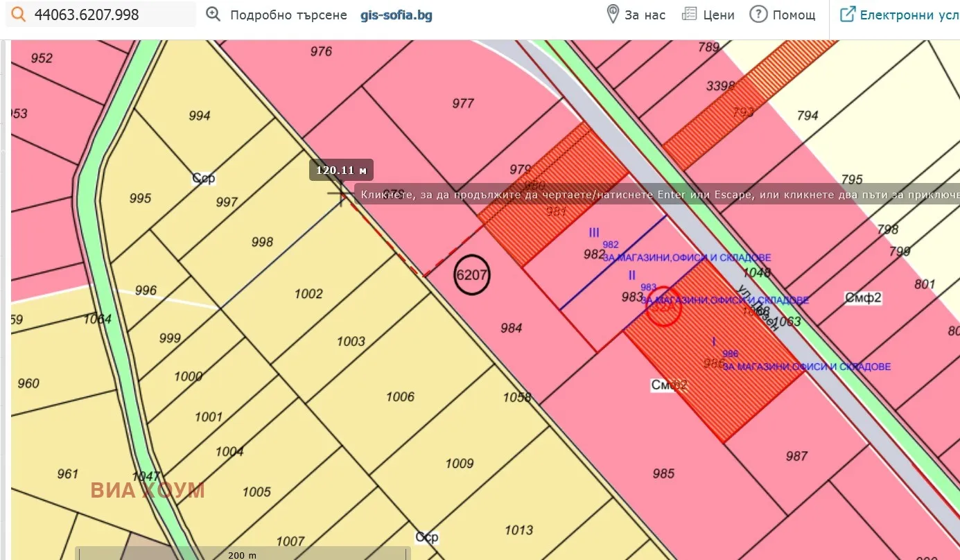Open the Помощ menu item
This screenshot has height=560, width=960.
point(794,15)
